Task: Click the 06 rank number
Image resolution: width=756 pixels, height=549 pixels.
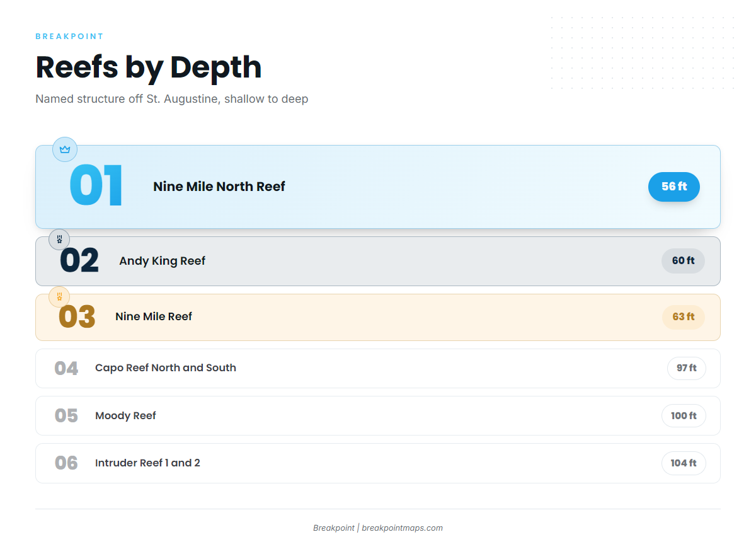Action: (x=66, y=463)
